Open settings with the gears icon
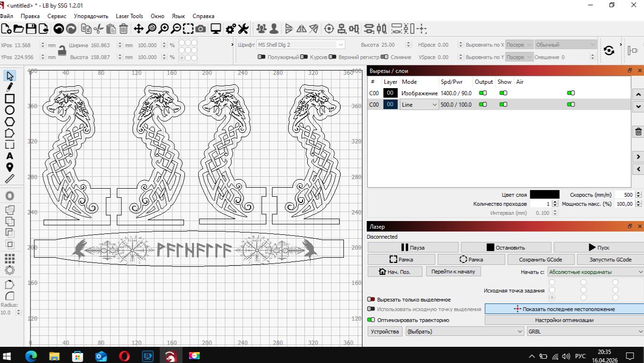Image resolution: width=644 pixels, height=363 pixels. point(231,29)
